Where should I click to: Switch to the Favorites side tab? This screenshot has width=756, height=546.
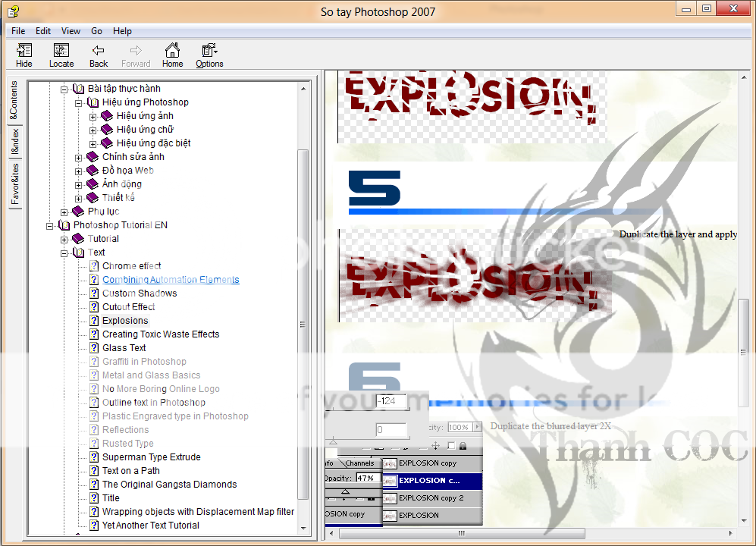click(x=15, y=184)
